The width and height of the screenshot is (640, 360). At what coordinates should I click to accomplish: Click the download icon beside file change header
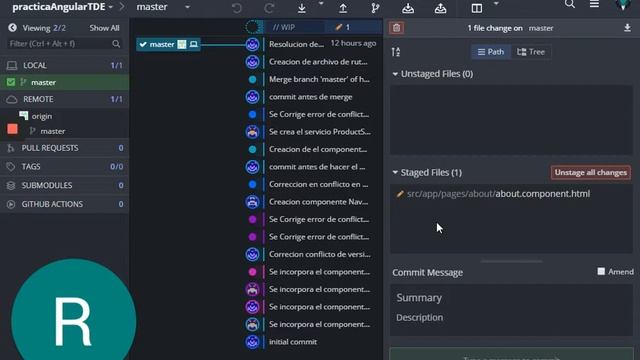[627, 28]
